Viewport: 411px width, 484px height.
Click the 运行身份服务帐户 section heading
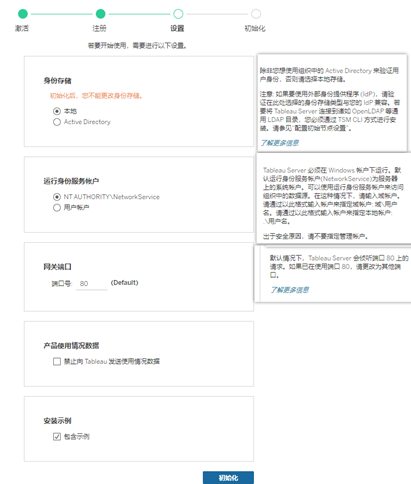(x=71, y=181)
